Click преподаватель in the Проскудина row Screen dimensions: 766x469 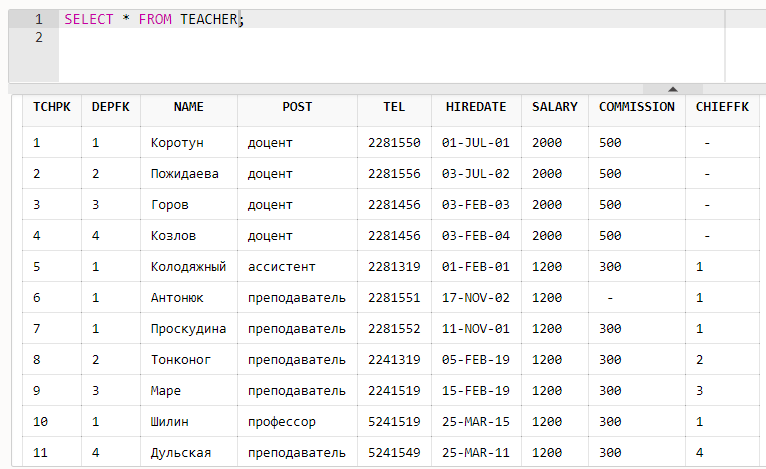(297, 329)
